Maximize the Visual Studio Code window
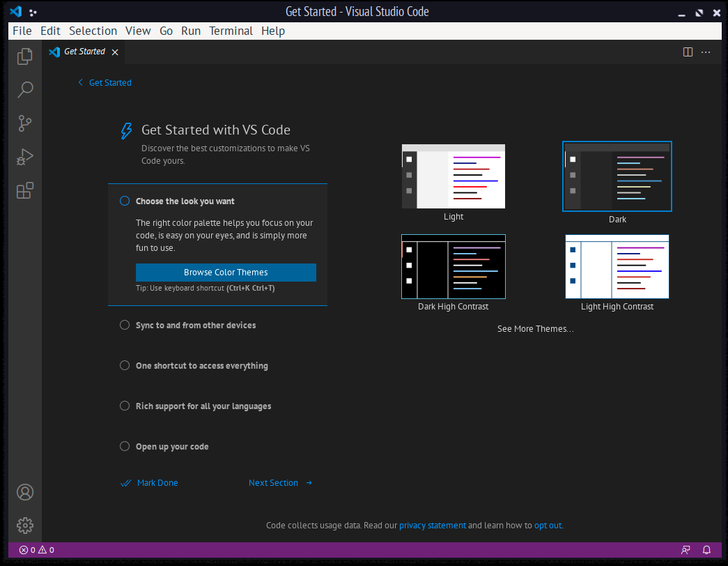The image size is (728, 566). (x=699, y=13)
